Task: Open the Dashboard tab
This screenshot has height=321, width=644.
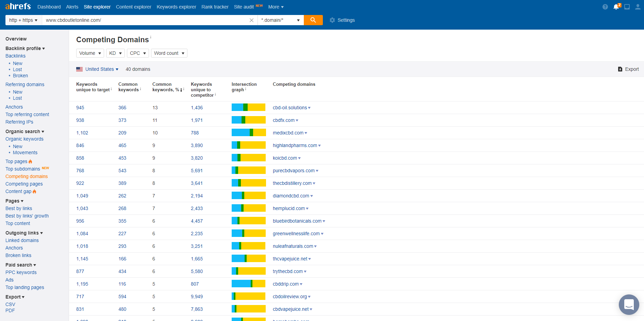Action: pos(49,7)
